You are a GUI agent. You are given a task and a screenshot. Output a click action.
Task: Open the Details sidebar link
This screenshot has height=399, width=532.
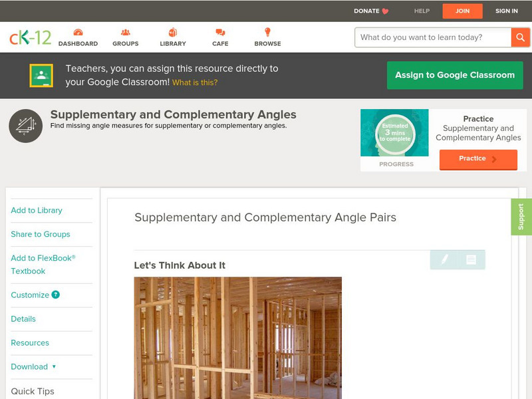pos(23,319)
